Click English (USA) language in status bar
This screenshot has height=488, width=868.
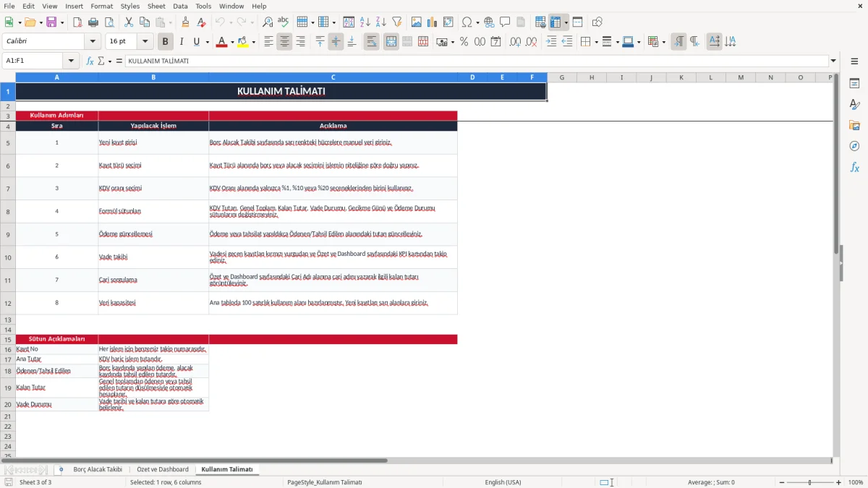(503, 482)
